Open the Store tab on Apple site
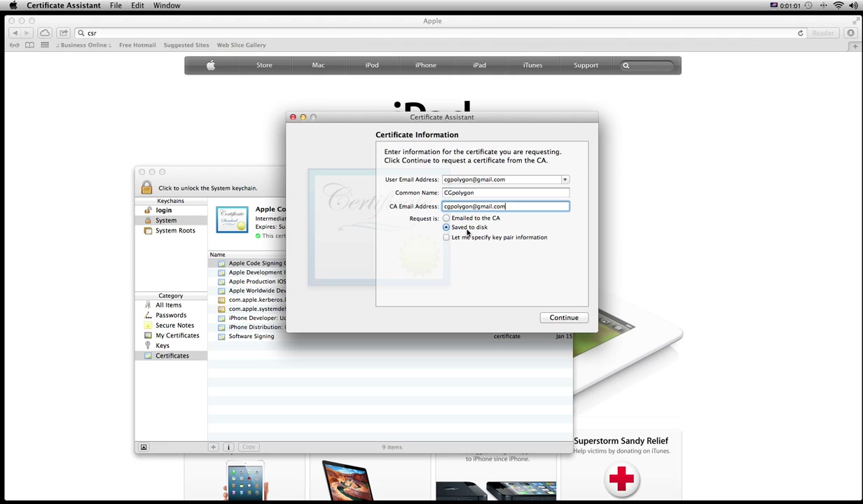The image size is (863, 504). [264, 65]
